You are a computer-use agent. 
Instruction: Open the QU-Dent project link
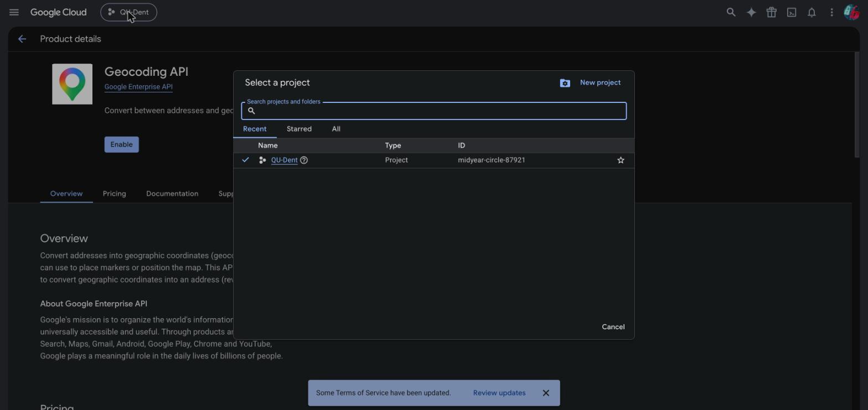[285, 160]
